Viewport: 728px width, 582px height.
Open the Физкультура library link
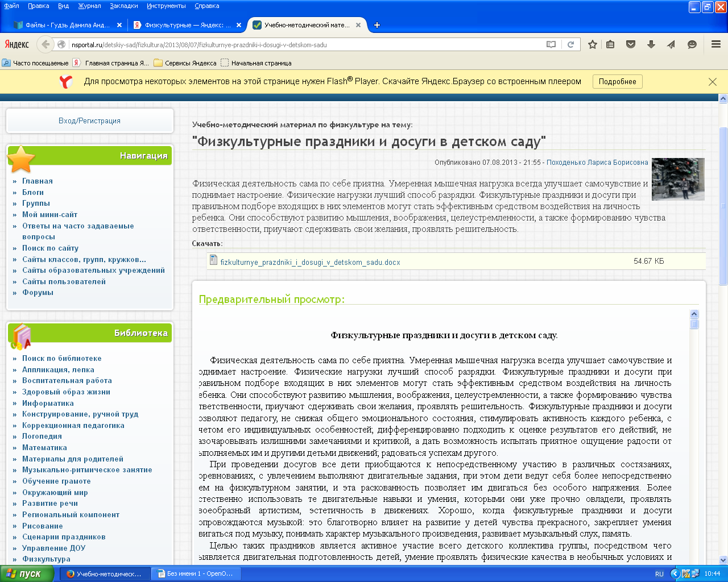[46, 559]
